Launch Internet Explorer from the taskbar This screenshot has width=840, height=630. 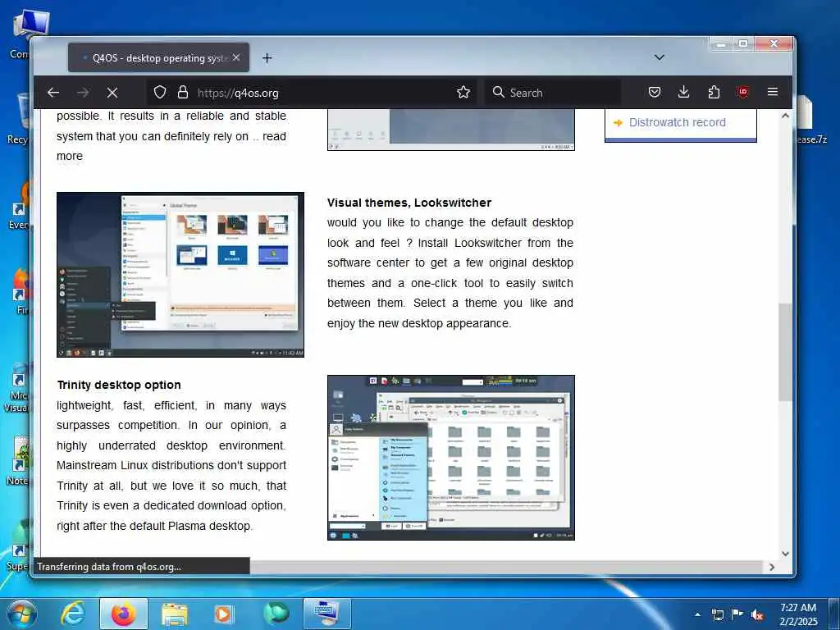click(x=73, y=614)
